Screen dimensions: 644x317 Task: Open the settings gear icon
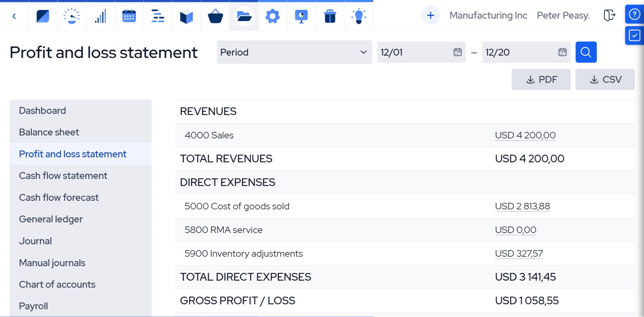pos(273,16)
